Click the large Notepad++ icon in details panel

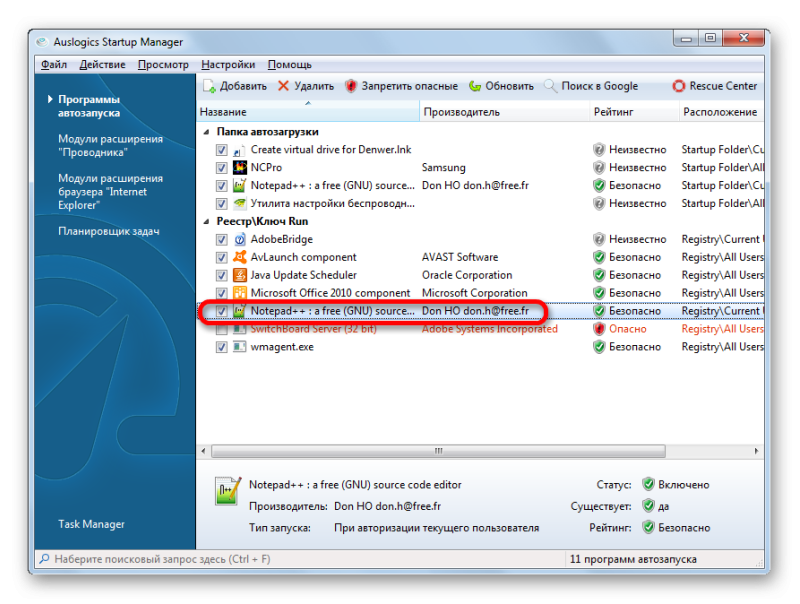(x=228, y=491)
